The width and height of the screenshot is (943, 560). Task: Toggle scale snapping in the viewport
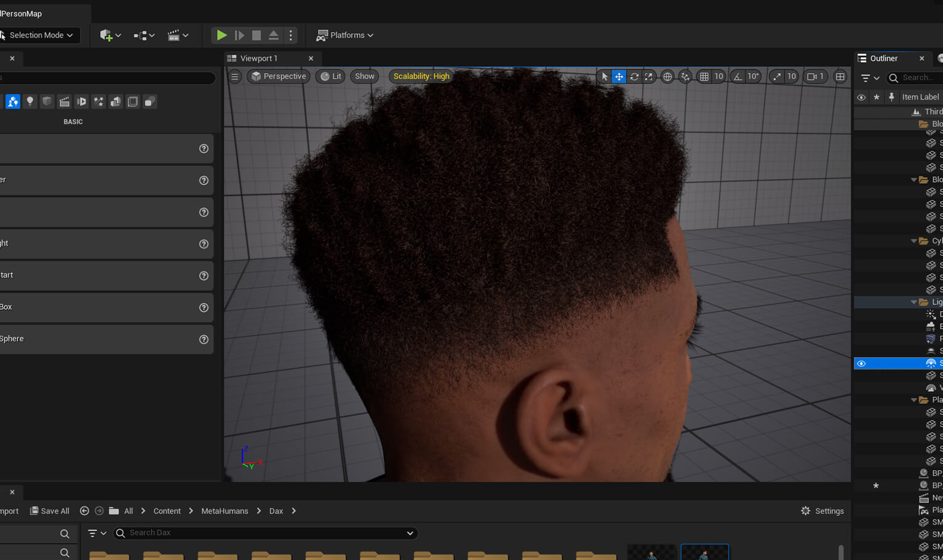[x=777, y=76]
